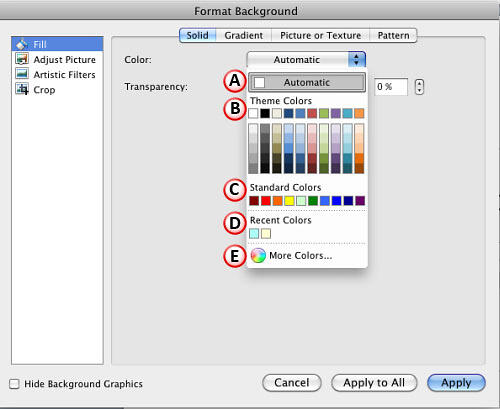Click the Fill paint bucket icon
Viewport: 500px width, 409px height.
(x=22, y=44)
